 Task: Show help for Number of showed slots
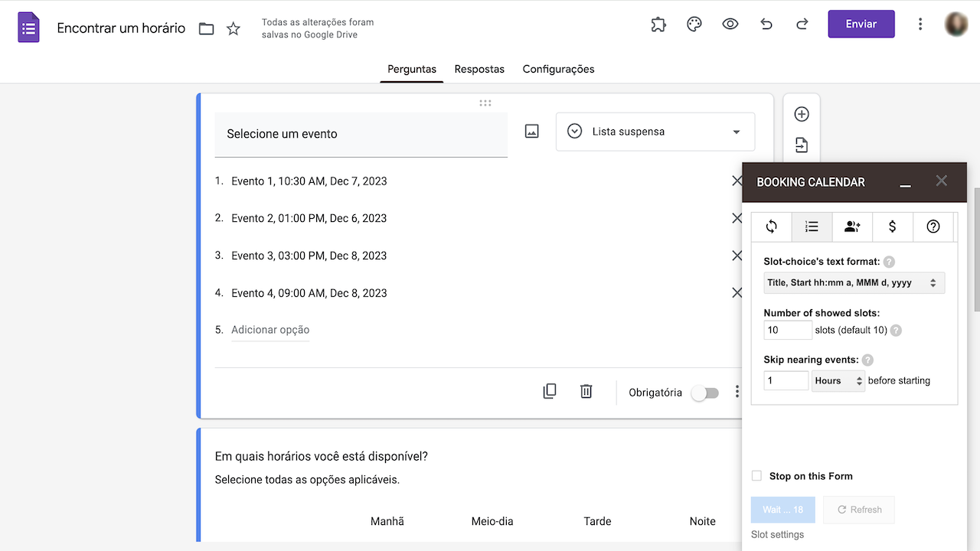click(896, 331)
